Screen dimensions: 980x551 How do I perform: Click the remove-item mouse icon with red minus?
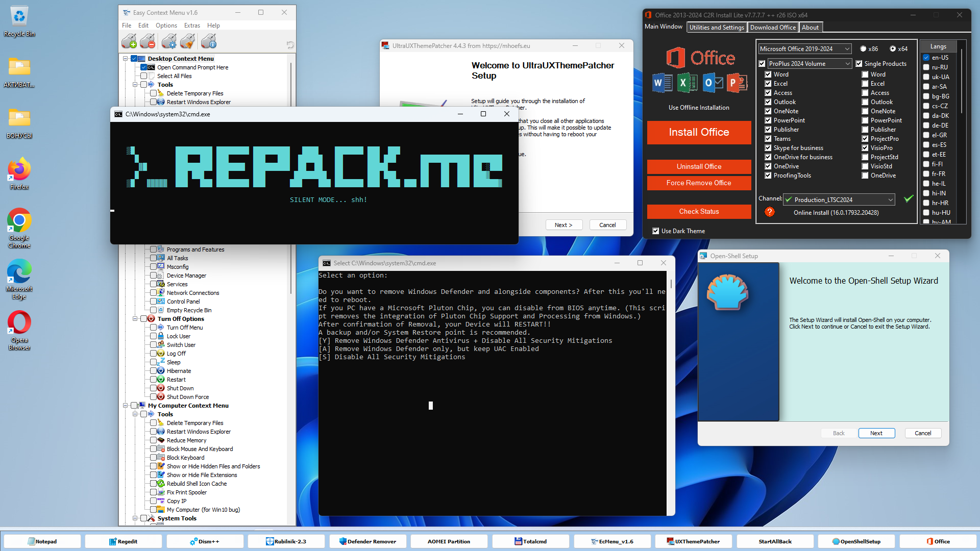click(148, 41)
